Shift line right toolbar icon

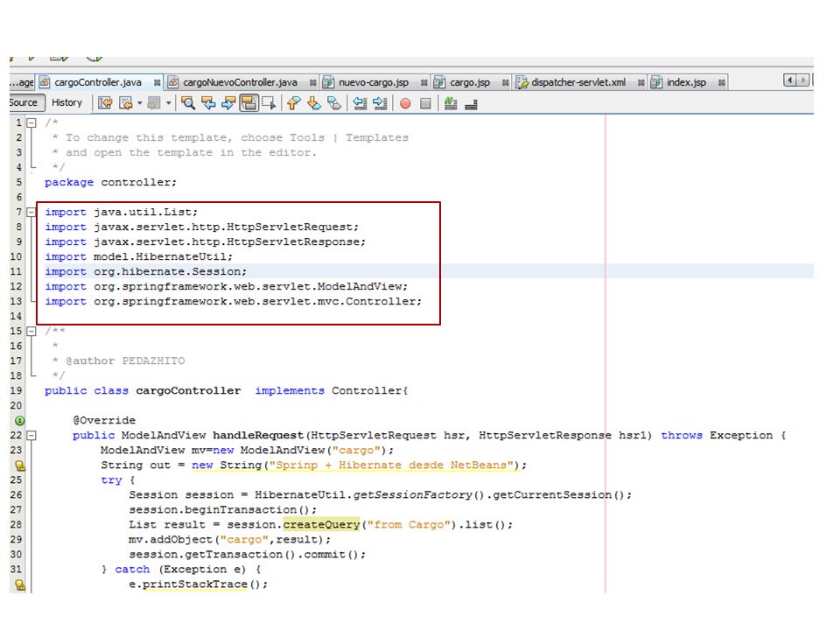(x=380, y=103)
